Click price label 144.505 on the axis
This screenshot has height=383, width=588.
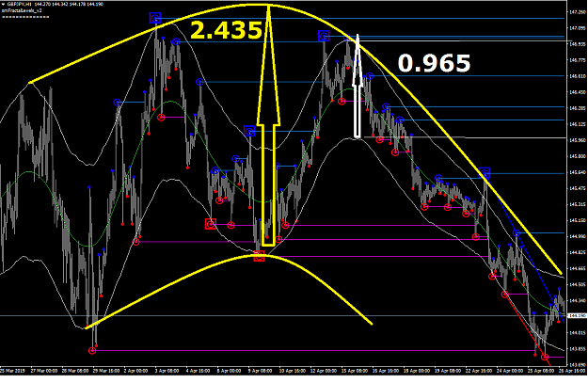tap(578, 284)
